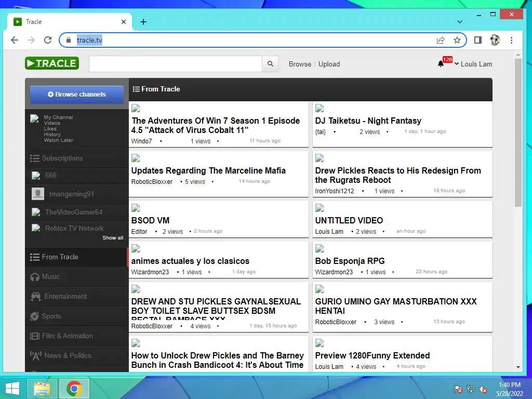Viewport: 532px width, 399px height.
Task: Open the Videos sidebar link
Action: (52, 123)
